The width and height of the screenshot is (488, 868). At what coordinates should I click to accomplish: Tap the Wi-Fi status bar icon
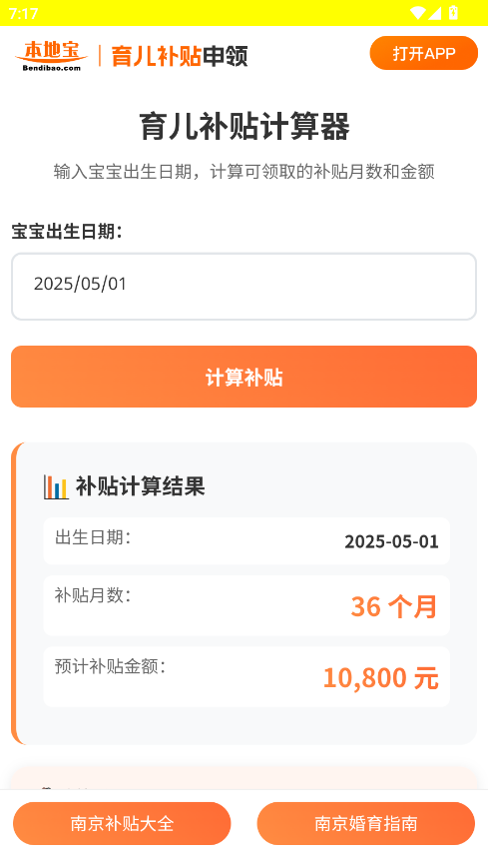click(418, 13)
